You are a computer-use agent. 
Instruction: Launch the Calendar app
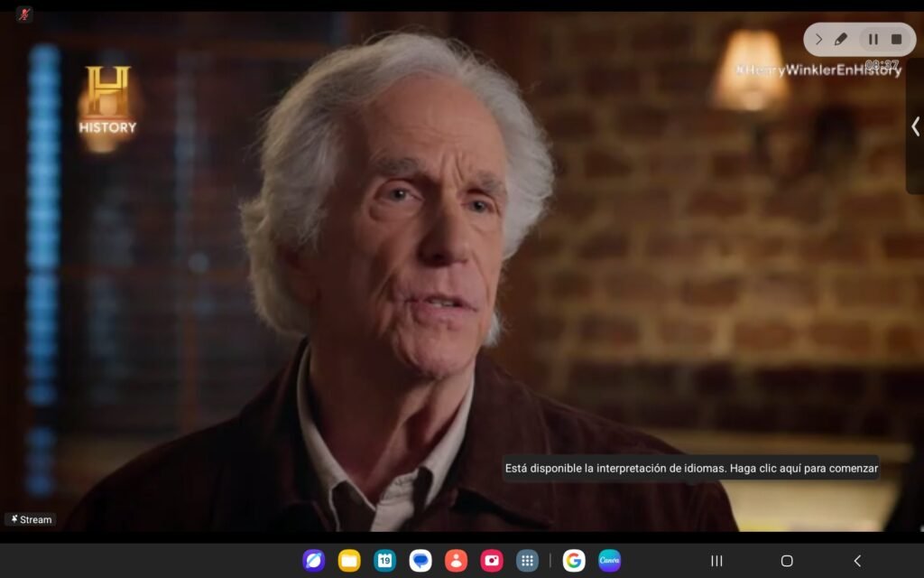pyautogui.click(x=385, y=561)
